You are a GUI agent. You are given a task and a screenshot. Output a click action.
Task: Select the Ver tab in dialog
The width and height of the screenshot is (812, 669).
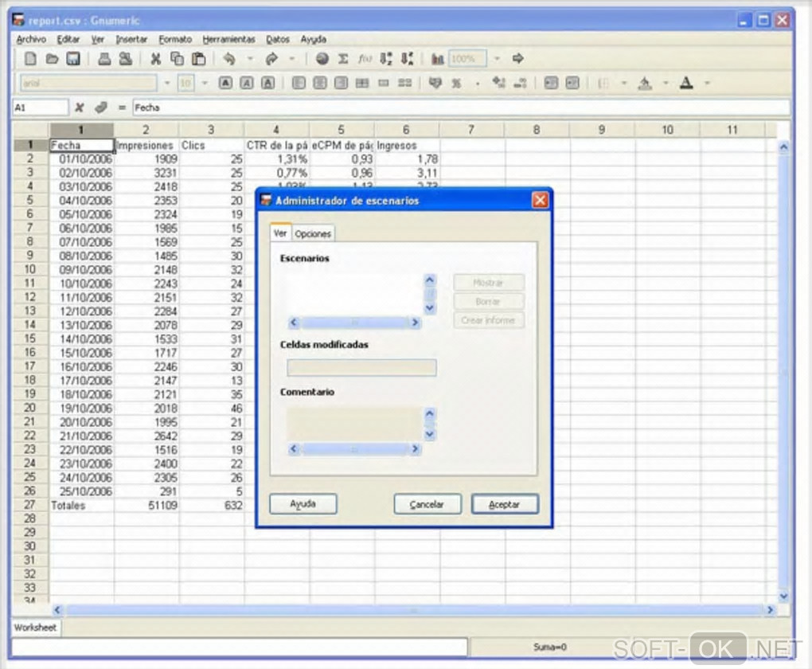[280, 233]
